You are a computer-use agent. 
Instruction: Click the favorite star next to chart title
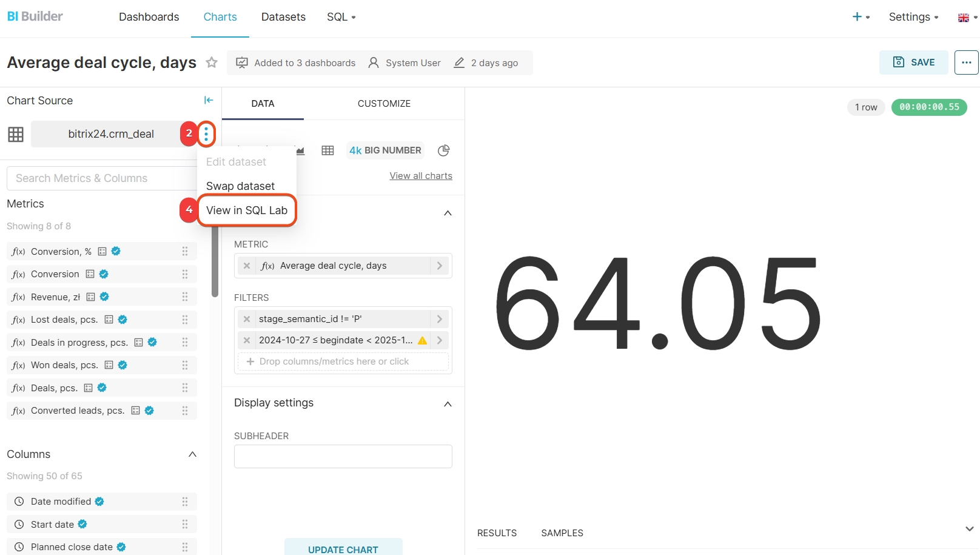click(x=212, y=62)
